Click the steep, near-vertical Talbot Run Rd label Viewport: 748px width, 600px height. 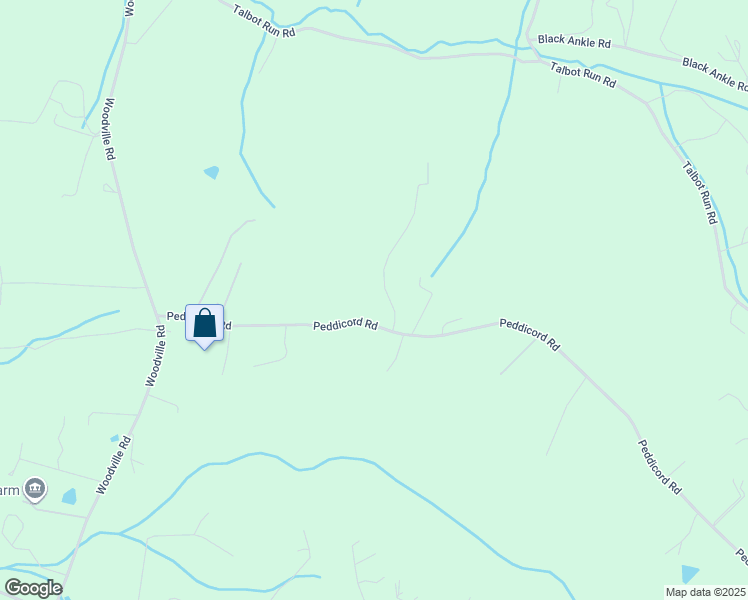coord(699,193)
